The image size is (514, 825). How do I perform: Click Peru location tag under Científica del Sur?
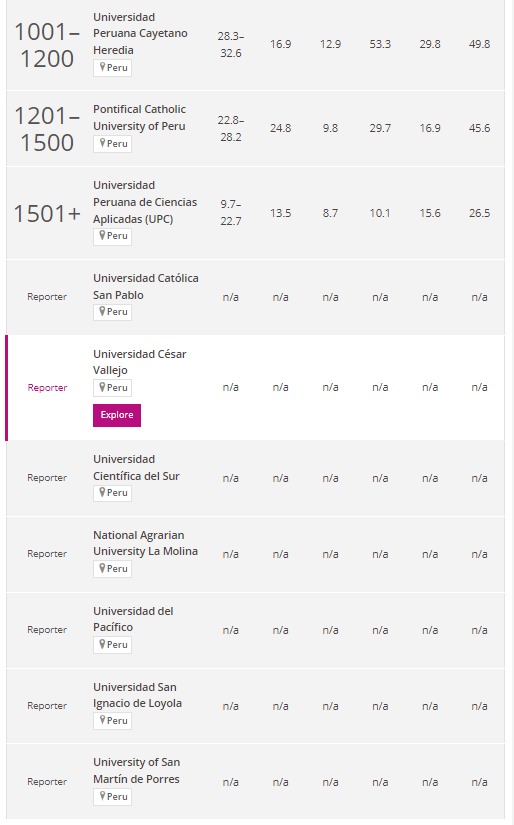click(x=113, y=493)
